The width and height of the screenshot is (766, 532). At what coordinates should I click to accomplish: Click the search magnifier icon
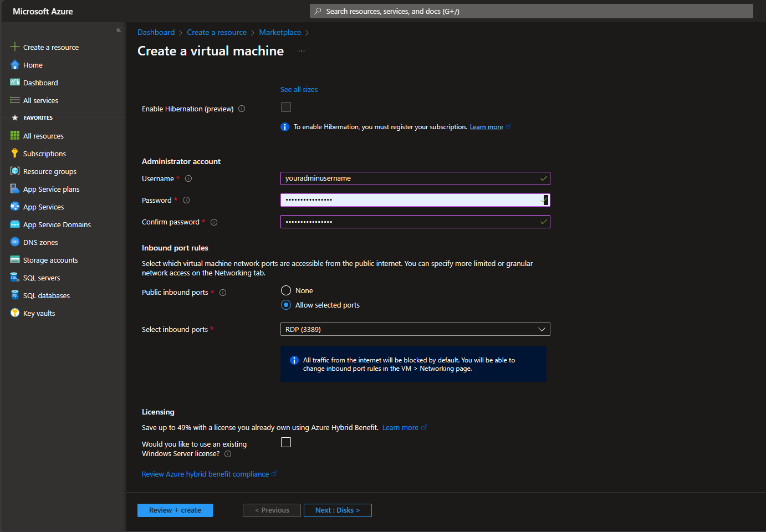point(318,11)
